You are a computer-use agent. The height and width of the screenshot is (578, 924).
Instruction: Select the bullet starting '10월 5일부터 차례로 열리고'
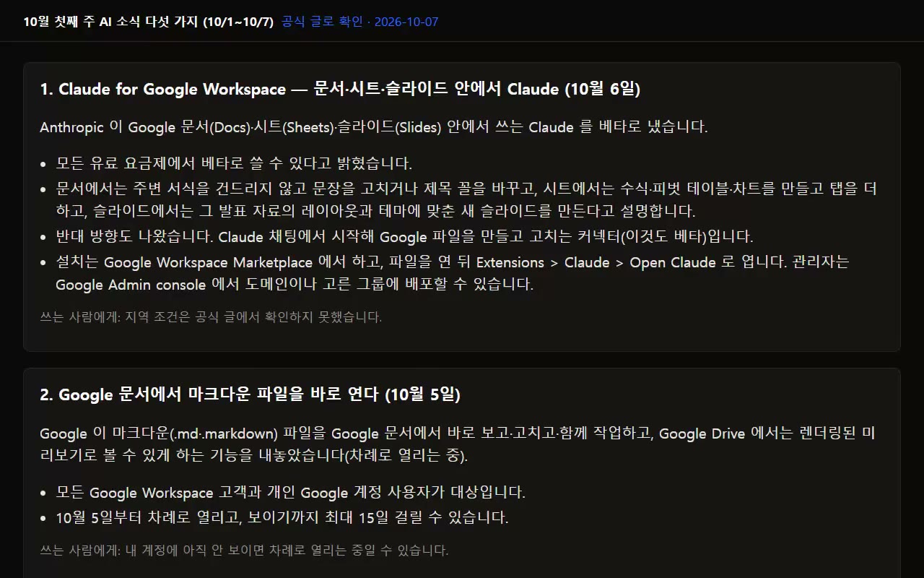pos(282,518)
